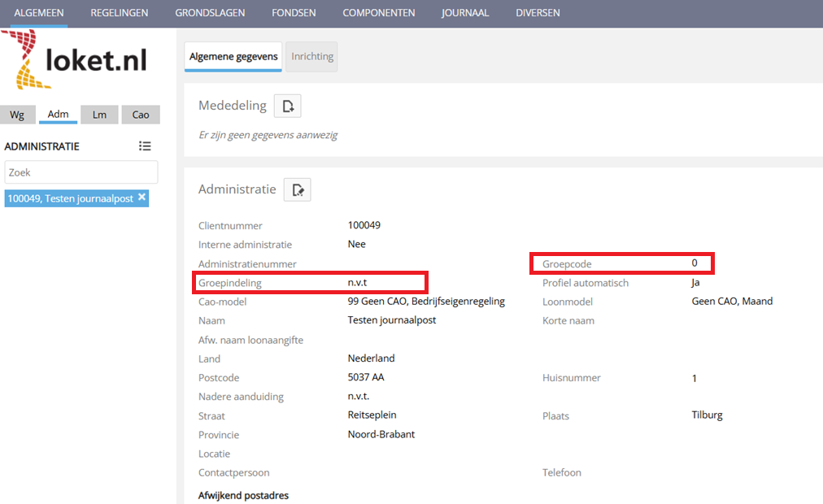Switch to the Wg level tab
Image resolution: width=823 pixels, height=504 pixels.
tap(17, 115)
